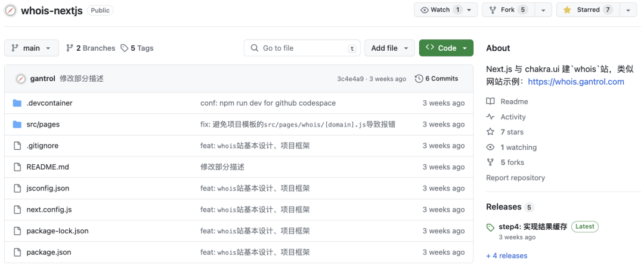This screenshot has height=268, width=644.
Task: Open the latest commit message 修改部分描述 in commit bar
Action: click(82, 79)
